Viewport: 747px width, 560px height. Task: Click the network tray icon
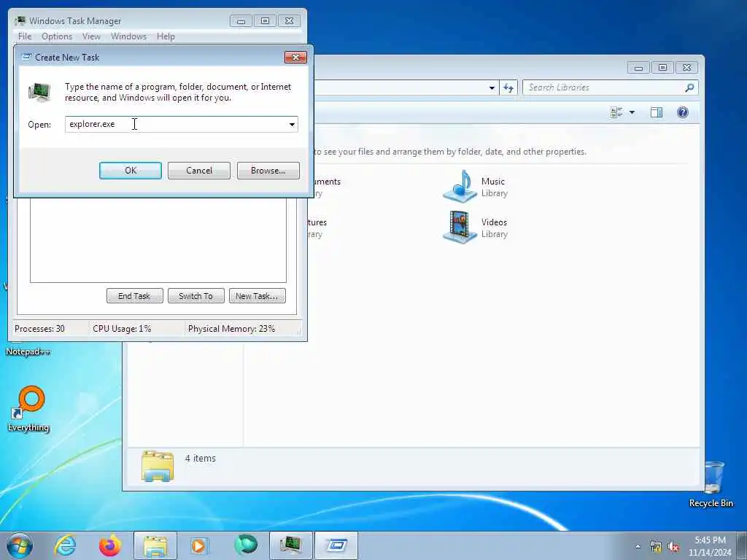(656, 547)
